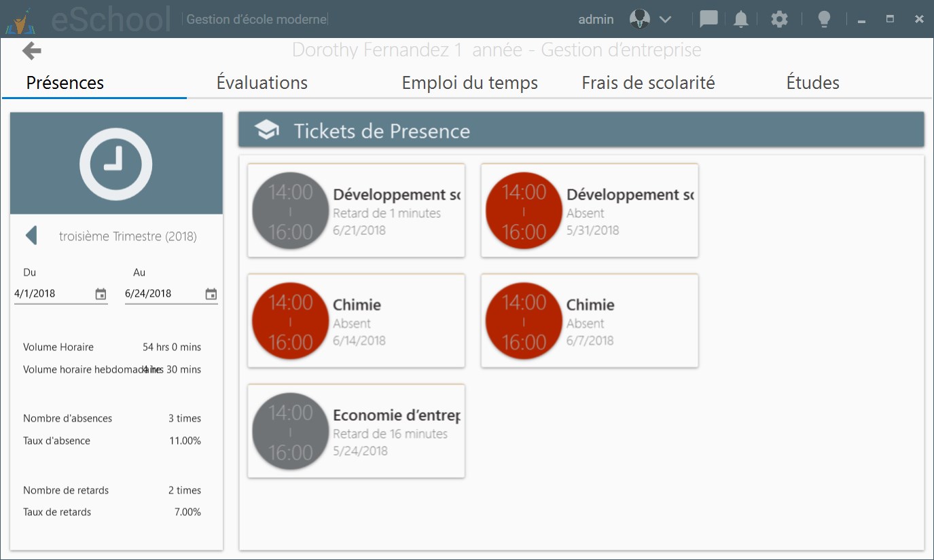934x560 pixels.
Task: Open the chat messages icon
Action: coord(708,19)
